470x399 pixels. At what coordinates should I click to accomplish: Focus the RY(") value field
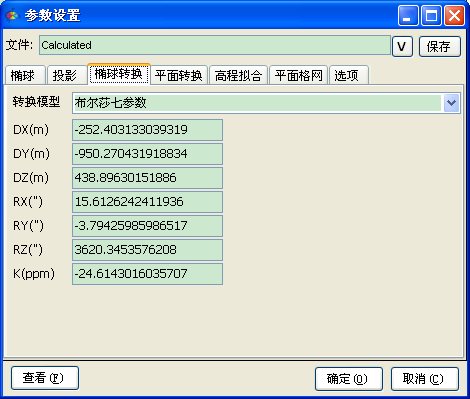click(147, 226)
